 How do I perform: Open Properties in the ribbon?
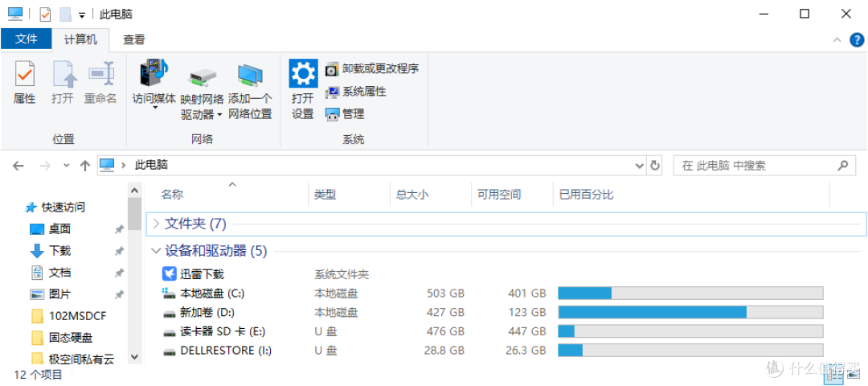[24, 83]
